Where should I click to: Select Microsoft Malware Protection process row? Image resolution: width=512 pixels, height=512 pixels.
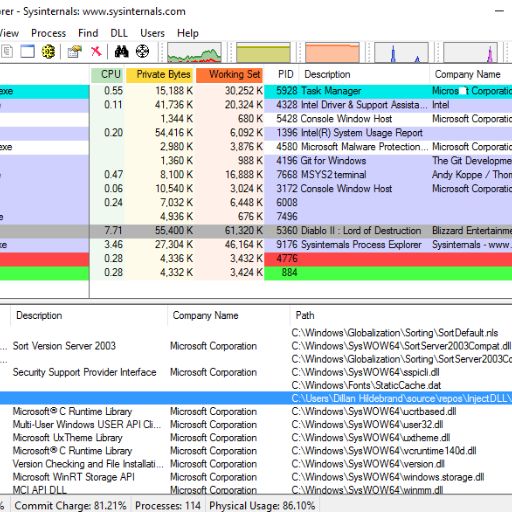coord(256,147)
